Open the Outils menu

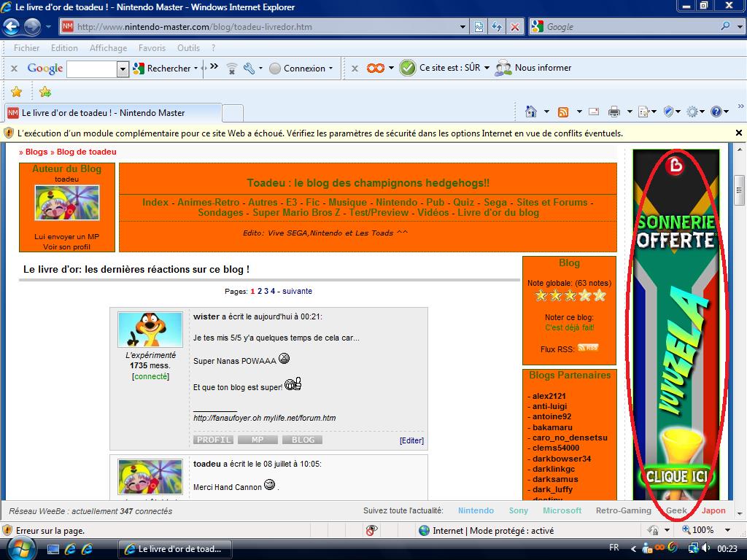(x=188, y=48)
